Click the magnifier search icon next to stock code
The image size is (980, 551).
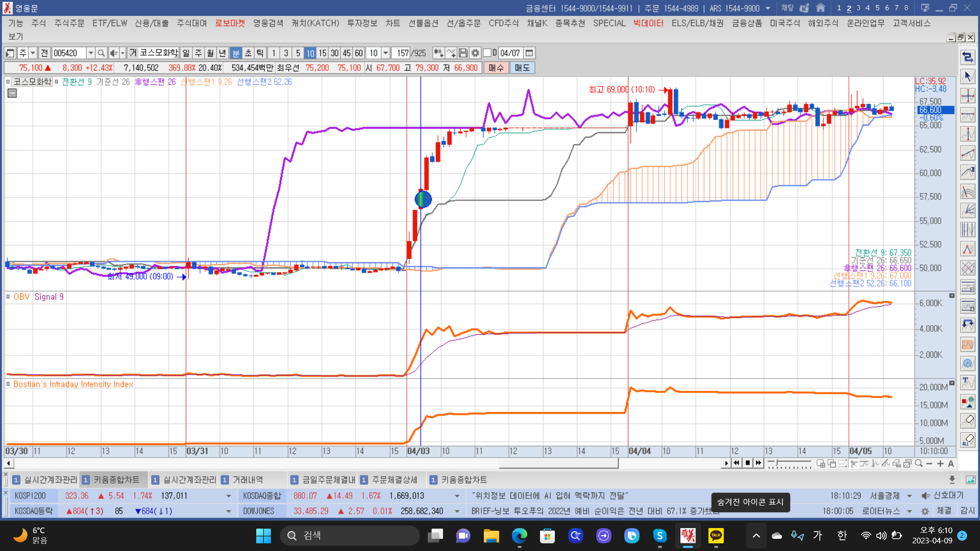click(101, 53)
